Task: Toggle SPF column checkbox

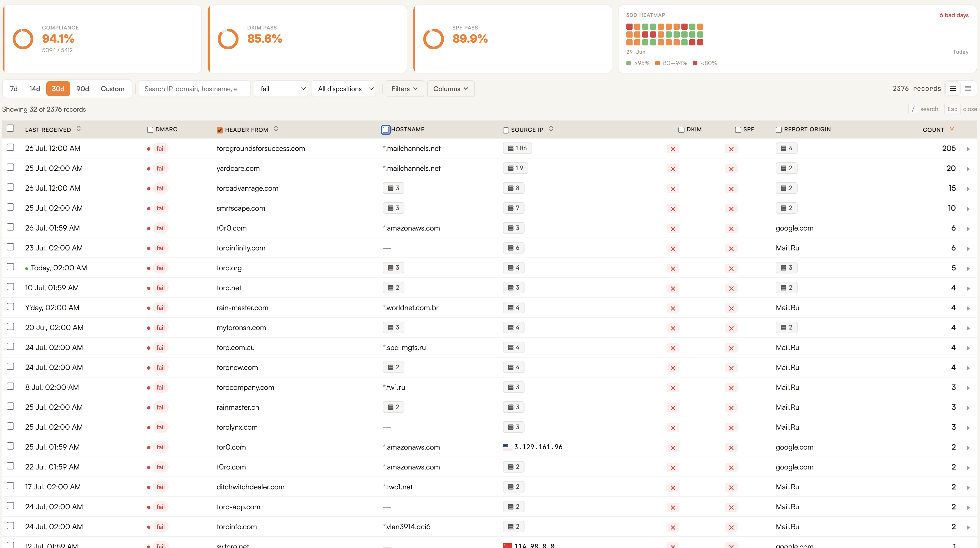Action: [738, 130]
